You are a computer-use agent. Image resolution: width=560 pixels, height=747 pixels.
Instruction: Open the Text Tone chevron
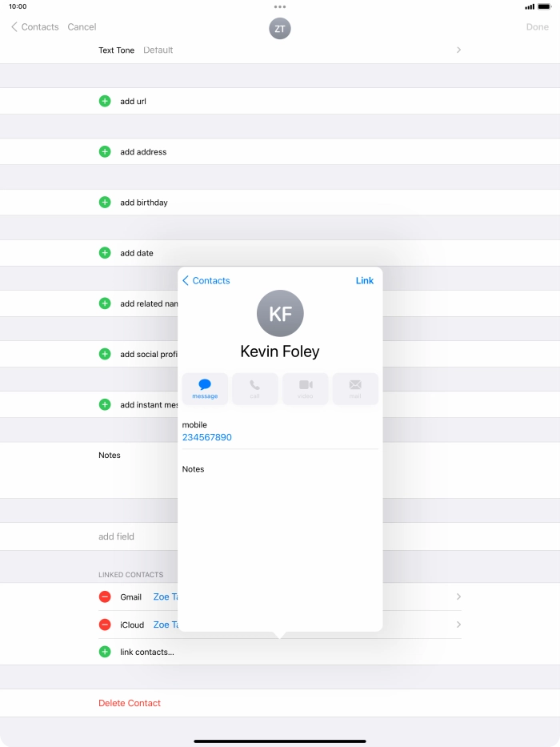[458, 50]
